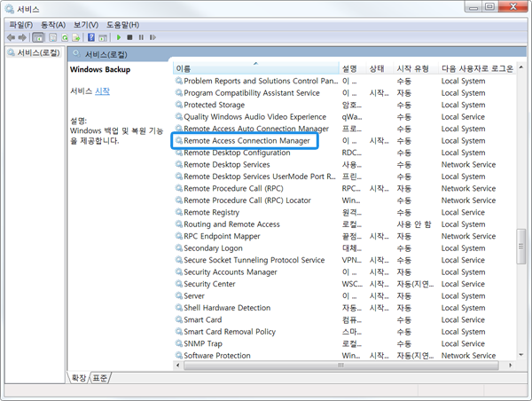Click the blue Help toolbar icon
This screenshot has width=532, height=401.
point(91,37)
